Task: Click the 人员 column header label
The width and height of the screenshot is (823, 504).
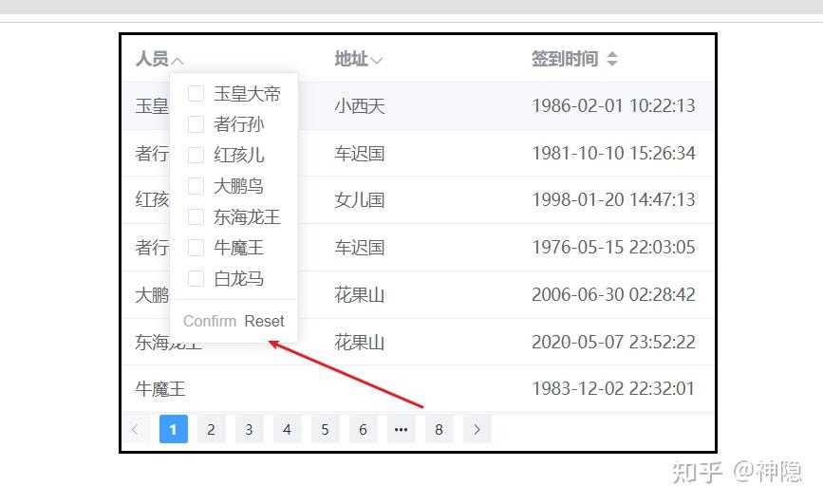Action: tap(152, 59)
